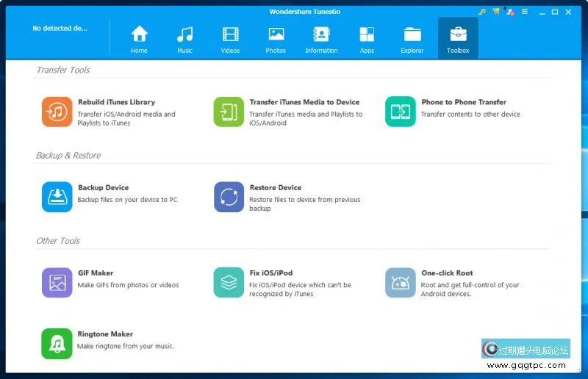Launch One-click Root for Android

click(x=400, y=282)
